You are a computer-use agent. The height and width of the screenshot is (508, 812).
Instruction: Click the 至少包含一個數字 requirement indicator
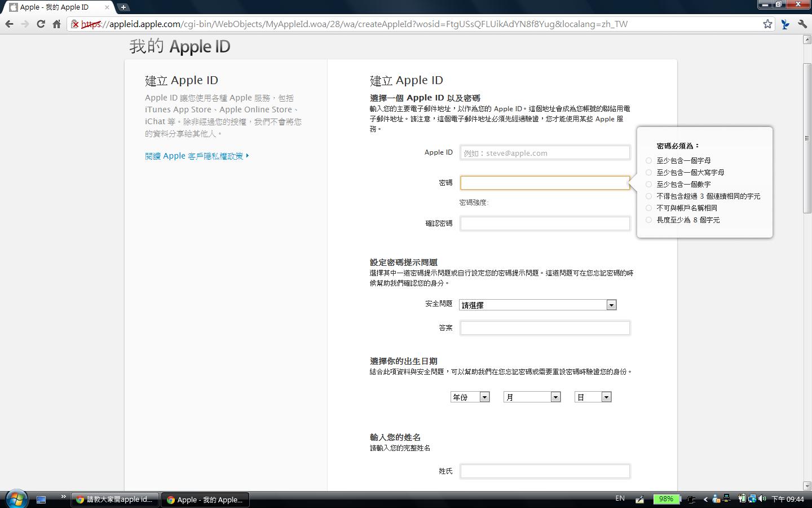(648, 184)
